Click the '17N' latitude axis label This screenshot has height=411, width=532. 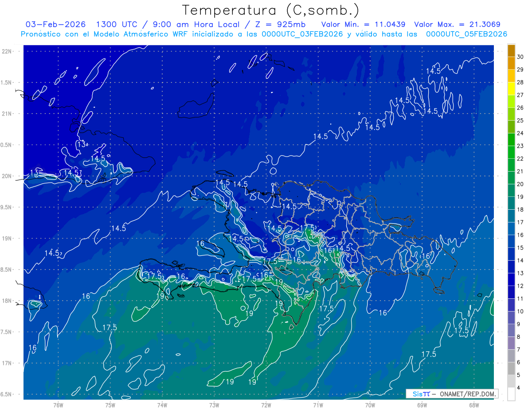point(8,363)
